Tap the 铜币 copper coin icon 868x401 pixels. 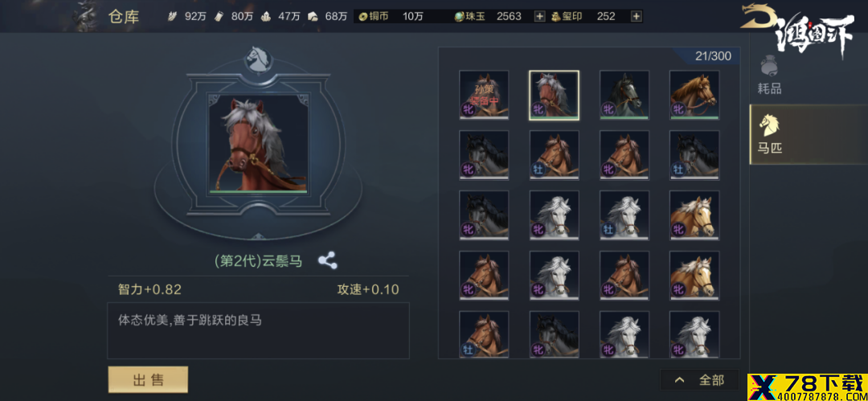click(x=363, y=17)
